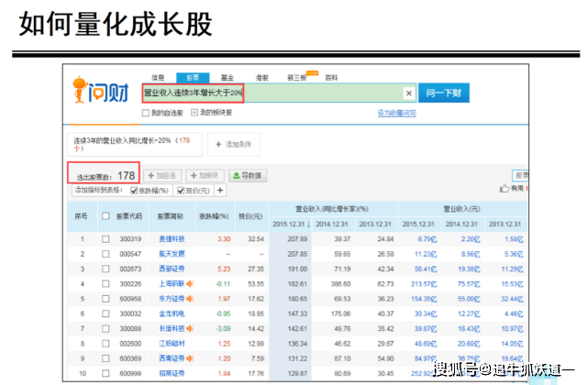Tick the checkbox for stock 600999

pyautogui.click(x=105, y=373)
